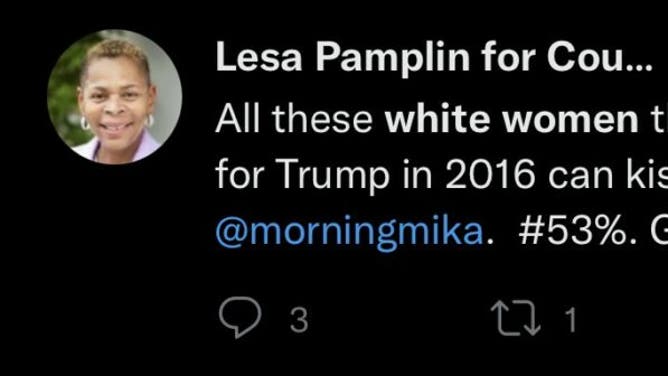This screenshot has width=668, height=376.
Task: Open the @morningmika mention link
Action: point(349,232)
